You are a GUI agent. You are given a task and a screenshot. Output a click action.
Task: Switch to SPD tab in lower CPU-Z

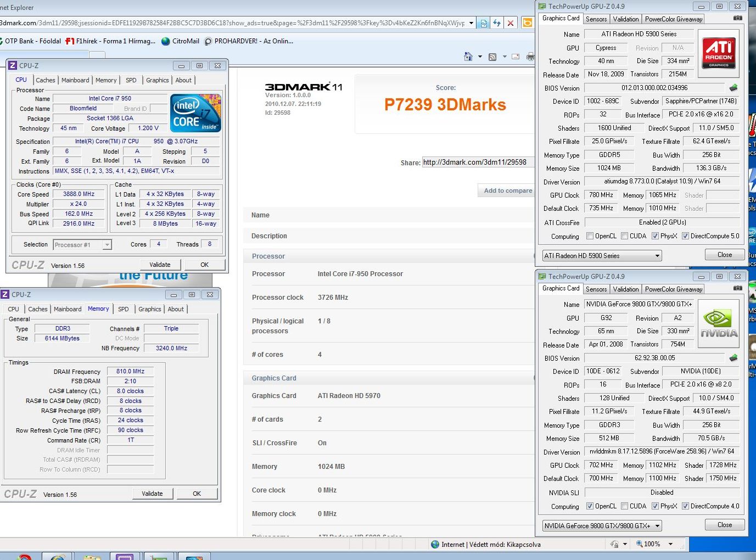[x=124, y=309]
